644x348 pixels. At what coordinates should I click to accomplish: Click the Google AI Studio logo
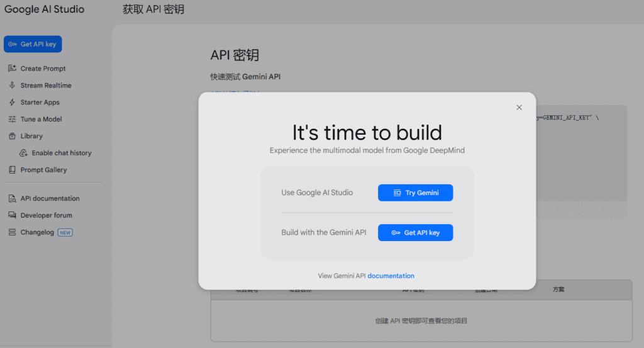(x=44, y=9)
